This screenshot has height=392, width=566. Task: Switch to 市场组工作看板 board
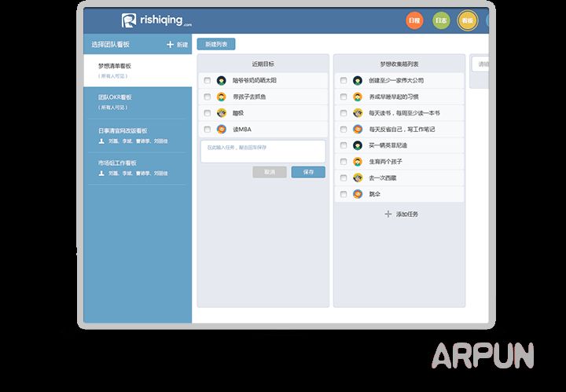coord(117,163)
